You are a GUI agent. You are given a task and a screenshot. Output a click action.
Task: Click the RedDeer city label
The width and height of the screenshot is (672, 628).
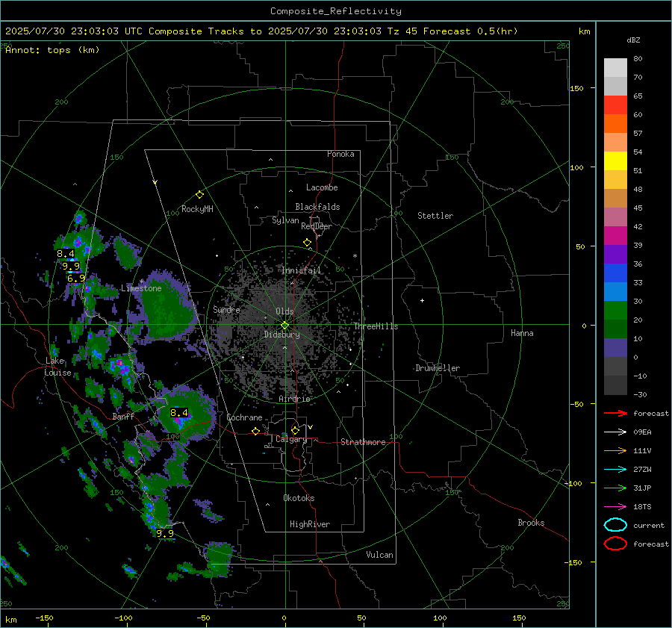pos(317,226)
